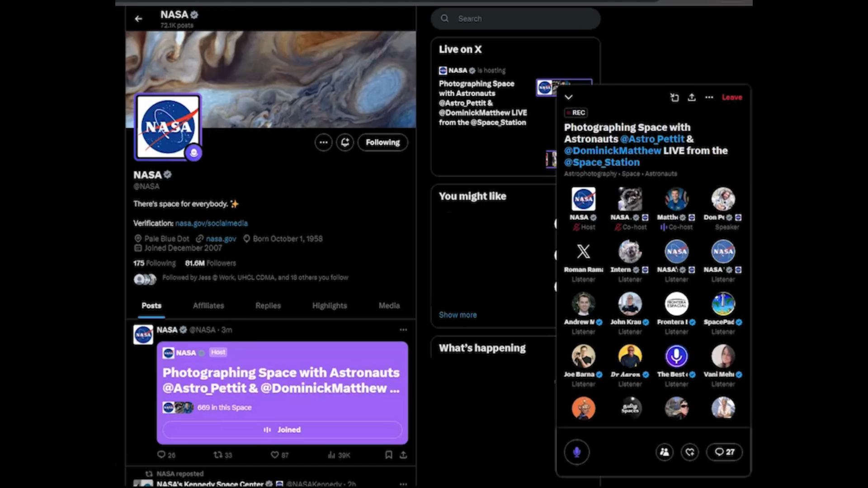
Task: Select the NASA Co-host raccoon avatar
Action: (x=630, y=199)
